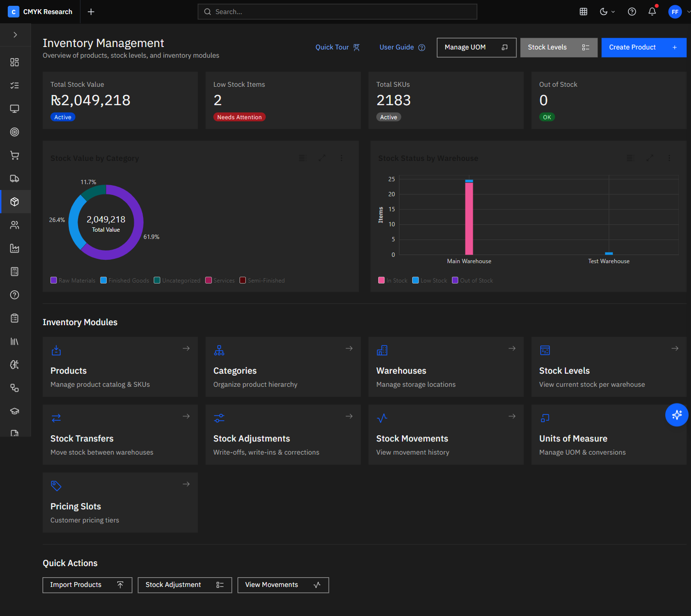Click the CMYK Research workspace logo

[14, 12]
